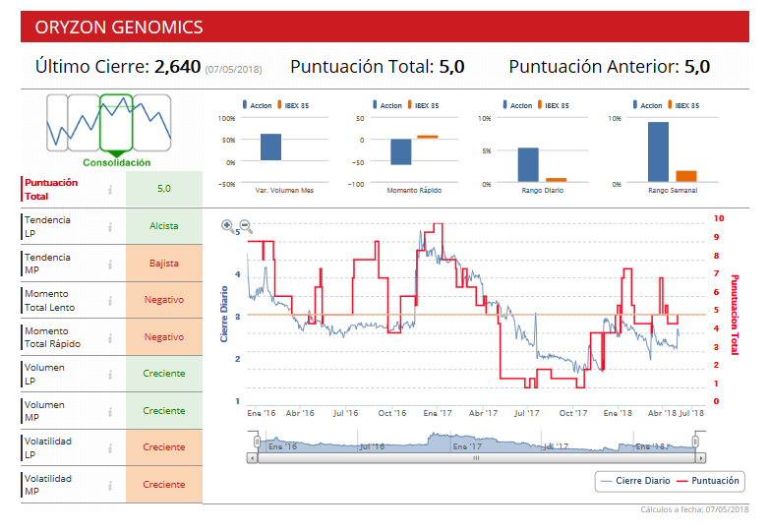Screen dimensions: 769x532
Task: Click Tendencia MP value Bajista
Action: pos(164,264)
